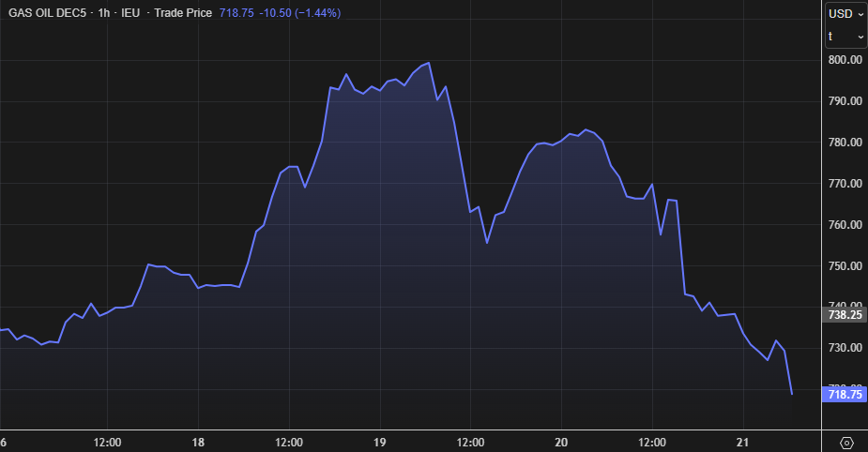Click the 760.00 price axis label
The width and height of the screenshot is (868, 452).
[x=845, y=225]
